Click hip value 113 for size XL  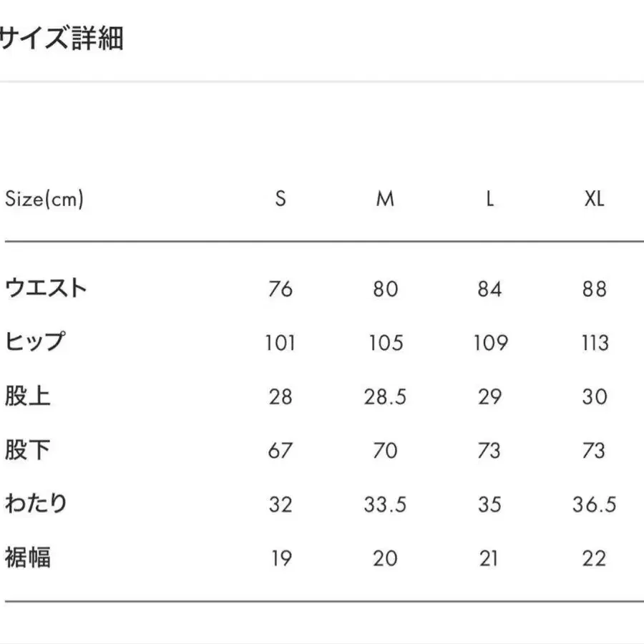click(x=594, y=343)
